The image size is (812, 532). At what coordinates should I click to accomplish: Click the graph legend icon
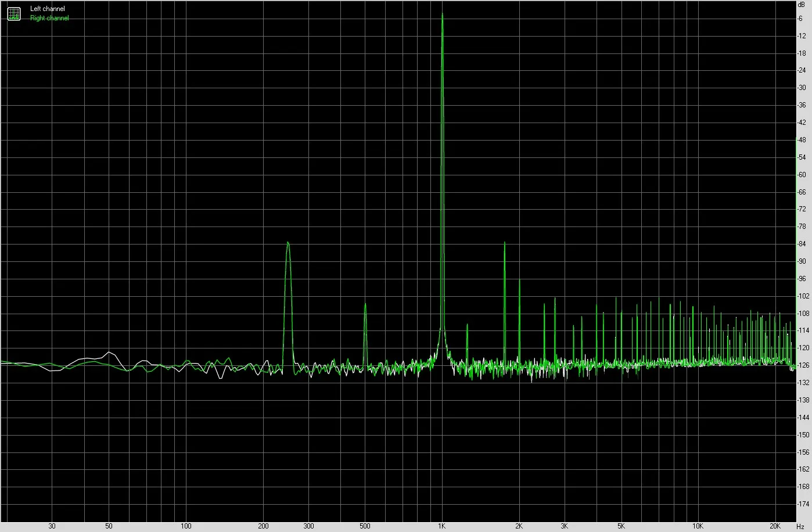[x=13, y=14]
